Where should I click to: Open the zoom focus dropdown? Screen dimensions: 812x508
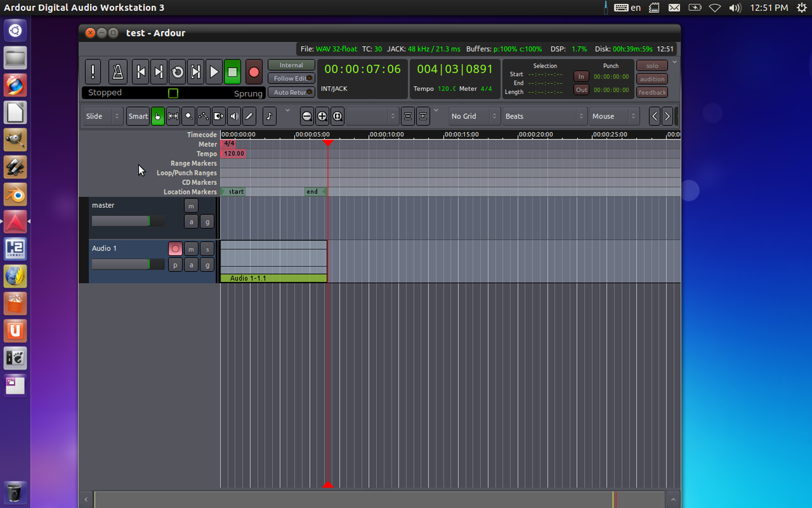(373, 117)
